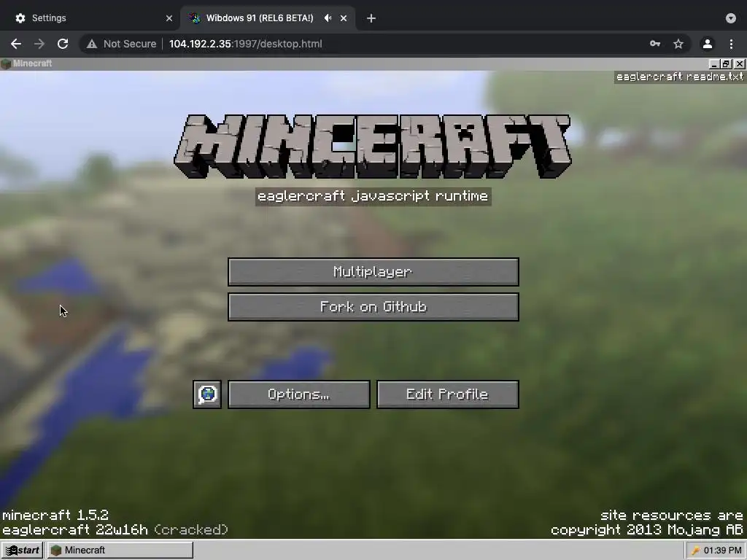Close the Wibdows 91 tab

[x=344, y=18]
